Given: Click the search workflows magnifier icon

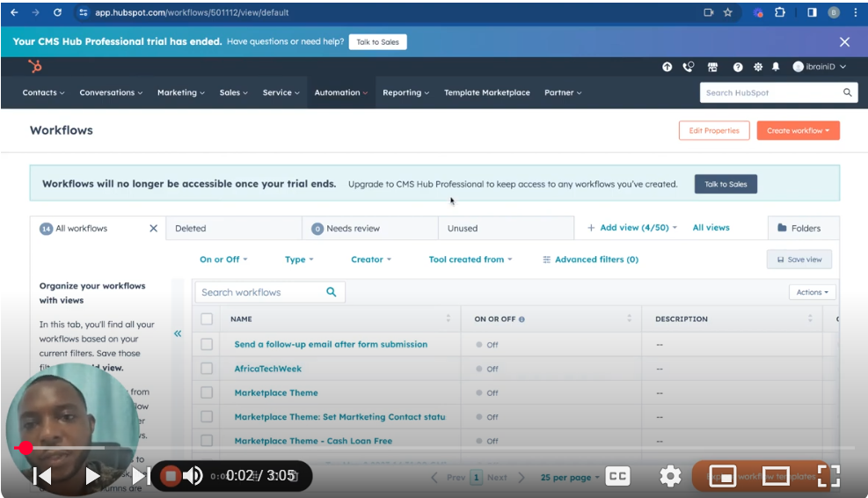Looking at the screenshot, I should 331,292.
